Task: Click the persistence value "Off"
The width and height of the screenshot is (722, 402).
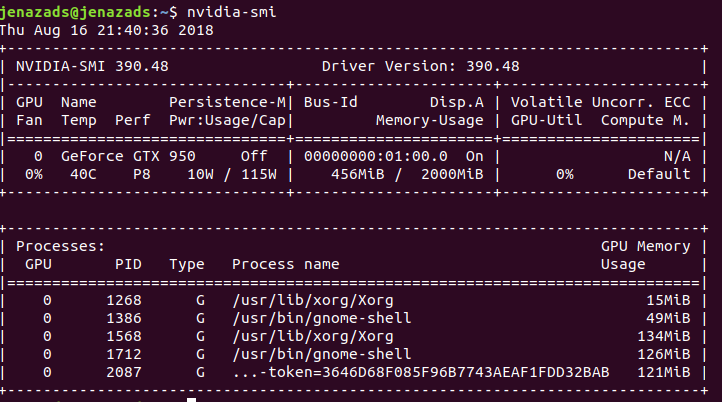Action: point(254,157)
